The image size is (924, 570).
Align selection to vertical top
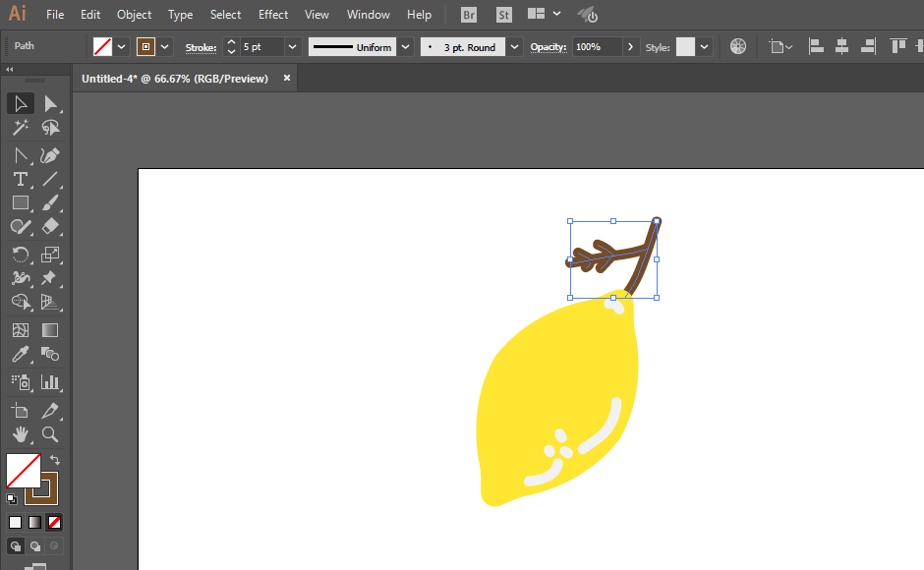pyautogui.click(x=897, y=46)
